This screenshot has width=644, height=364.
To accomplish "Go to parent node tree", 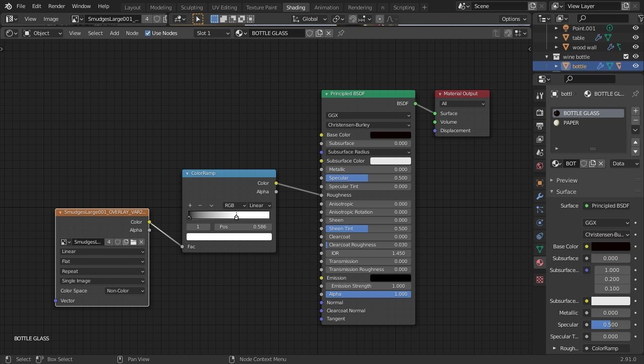I will click(x=496, y=33).
